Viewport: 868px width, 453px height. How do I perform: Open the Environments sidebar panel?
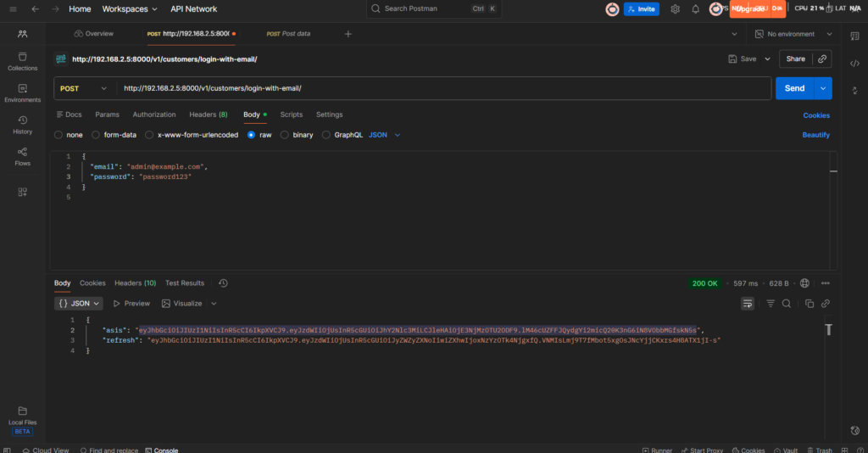click(23, 92)
